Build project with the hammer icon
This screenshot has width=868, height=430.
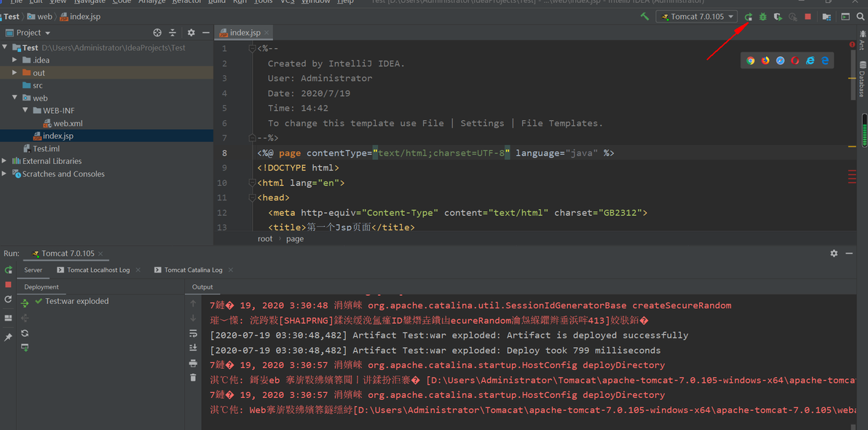pyautogui.click(x=645, y=17)
